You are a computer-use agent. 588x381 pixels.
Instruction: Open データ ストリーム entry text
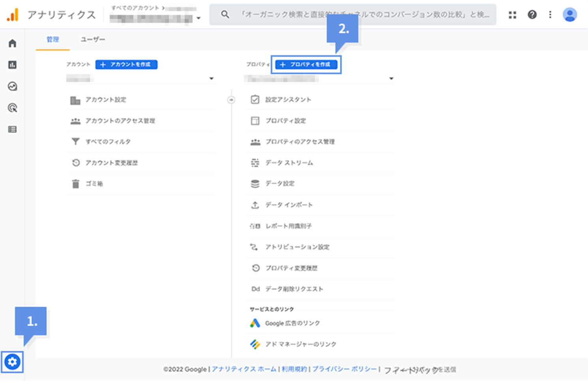tap(289, 162)
